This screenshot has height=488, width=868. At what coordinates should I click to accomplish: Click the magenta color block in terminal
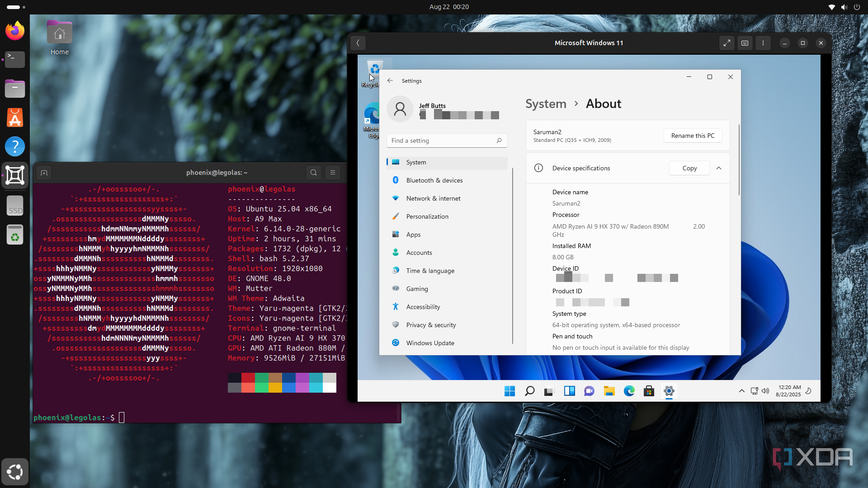[302, 378]
